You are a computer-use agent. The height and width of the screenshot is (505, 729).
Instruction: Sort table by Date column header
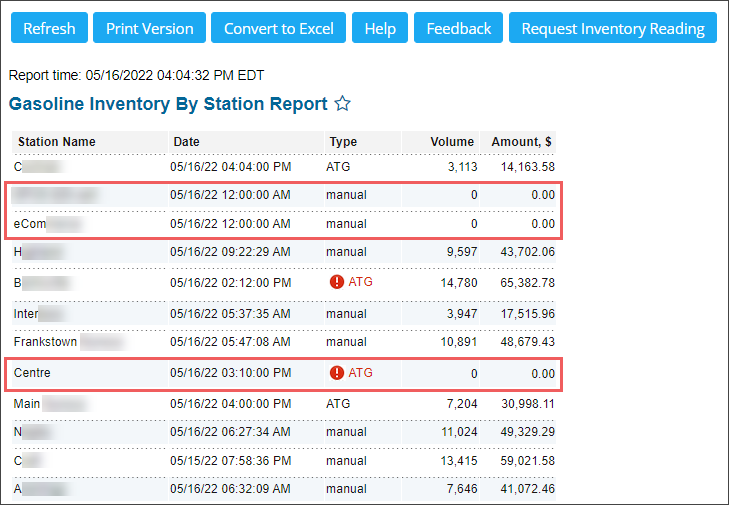[x=187, y=142]
